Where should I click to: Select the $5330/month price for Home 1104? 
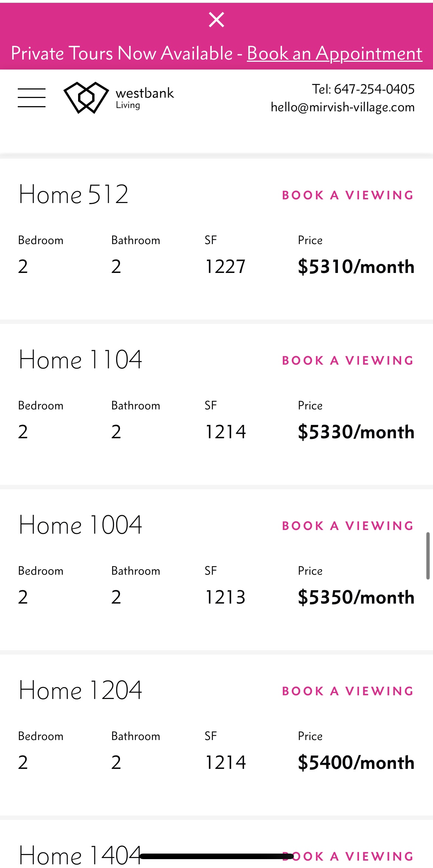356,432
